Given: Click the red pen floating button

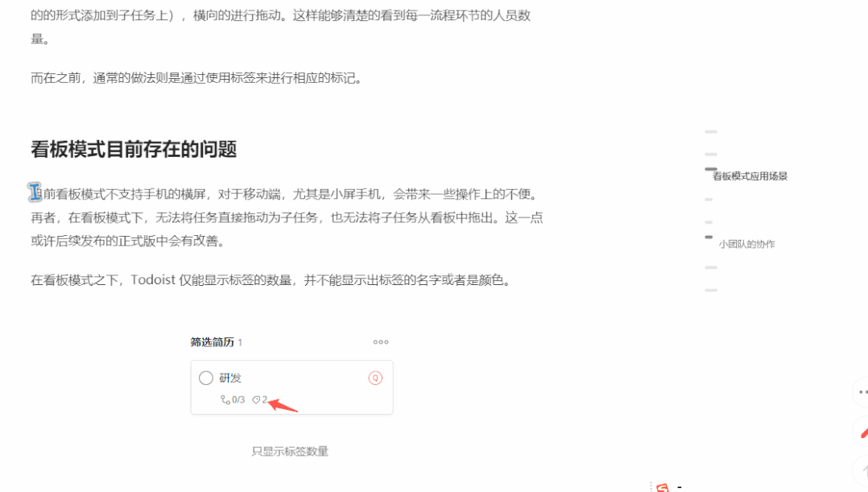Looking at the screenshot, I should click(862, 432).
